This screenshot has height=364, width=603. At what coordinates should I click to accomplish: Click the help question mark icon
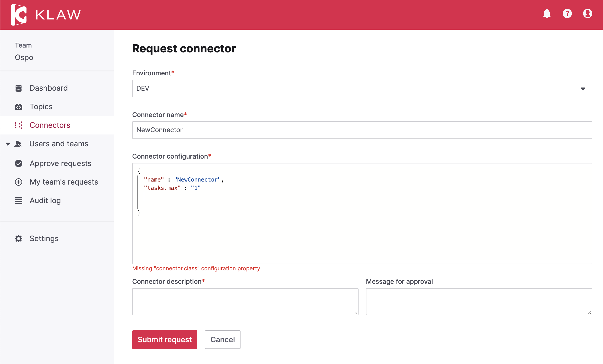click(567, 13)
